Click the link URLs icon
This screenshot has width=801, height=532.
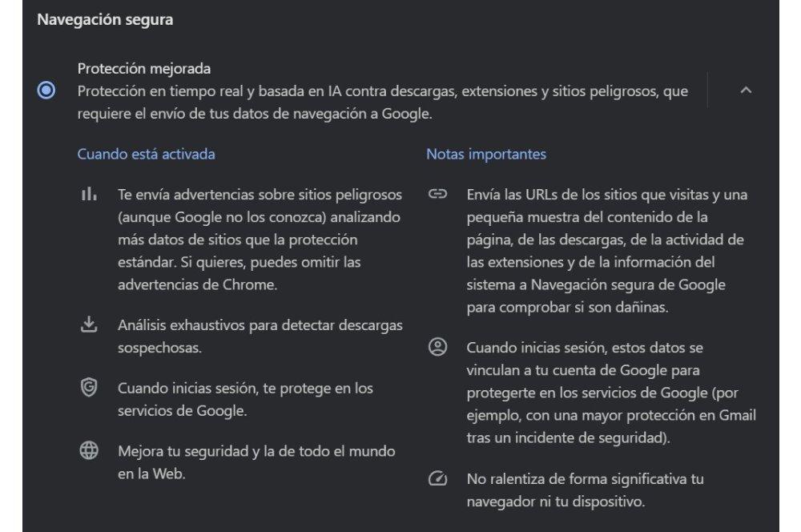[437, 195]
